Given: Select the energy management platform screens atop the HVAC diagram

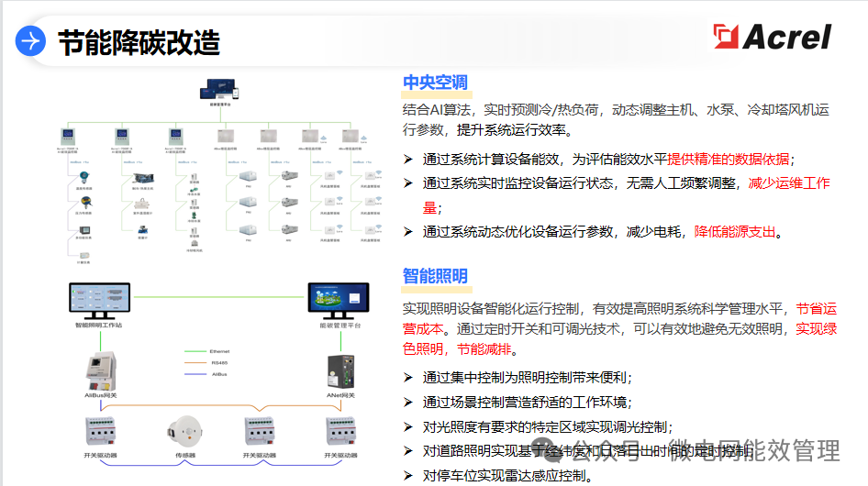Looking at the screenshot, I should coord(220,89).
